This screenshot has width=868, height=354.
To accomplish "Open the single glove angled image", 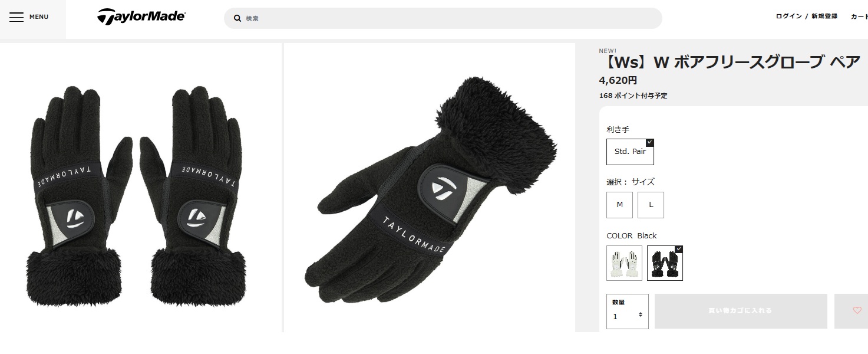I will (430, 188).
